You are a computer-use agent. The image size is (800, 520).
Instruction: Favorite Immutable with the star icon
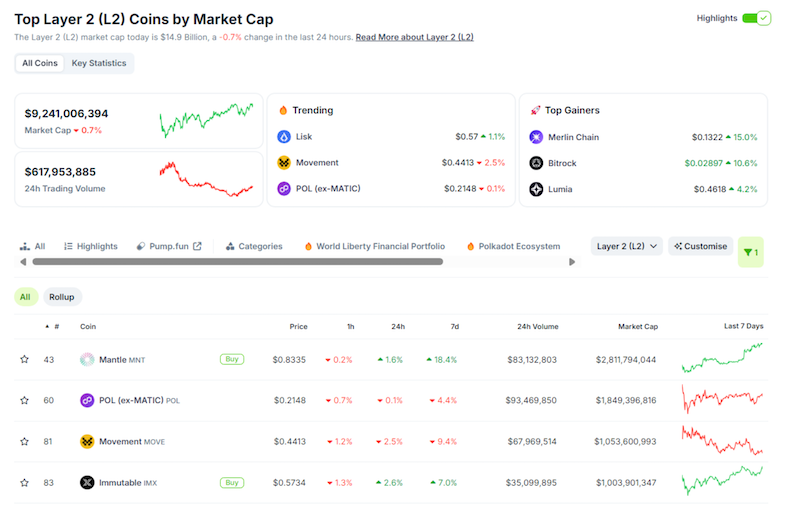[24, 482]
